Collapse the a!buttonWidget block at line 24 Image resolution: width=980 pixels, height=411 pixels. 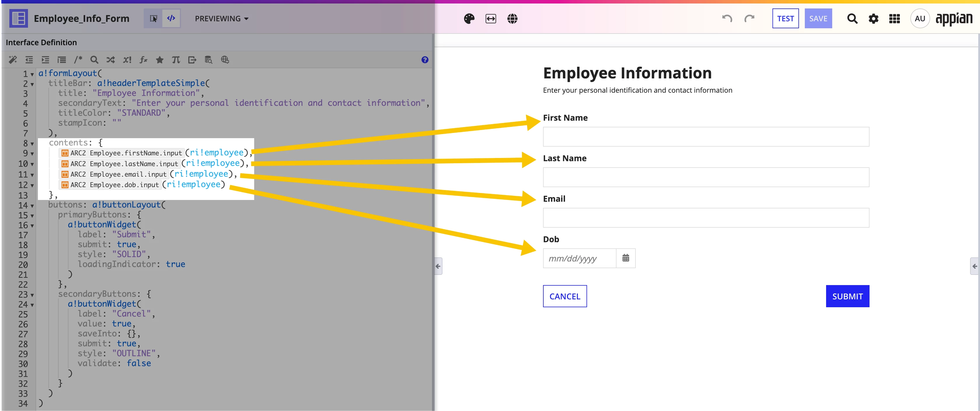(x=32, y=305)
